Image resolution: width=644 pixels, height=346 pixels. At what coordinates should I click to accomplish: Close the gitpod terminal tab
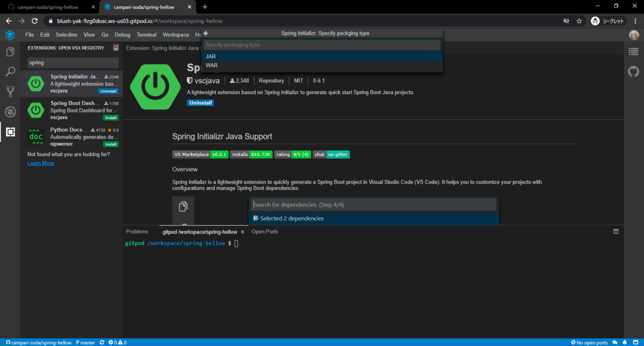[x=243, y=232]
